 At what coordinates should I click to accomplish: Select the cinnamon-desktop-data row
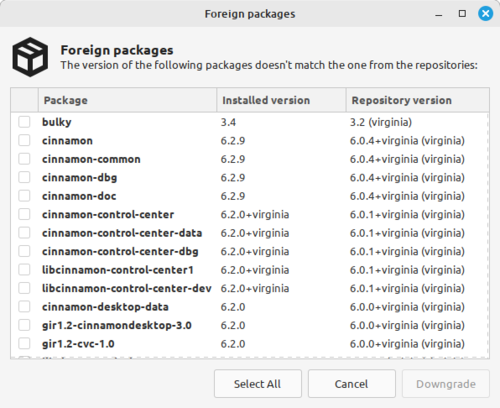pyautogui.click(x=250, y=307)
